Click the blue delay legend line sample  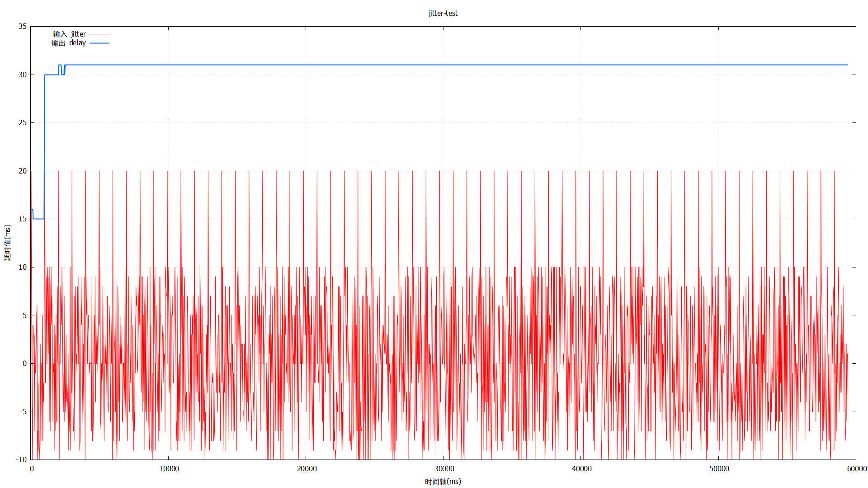click(99, 43)
